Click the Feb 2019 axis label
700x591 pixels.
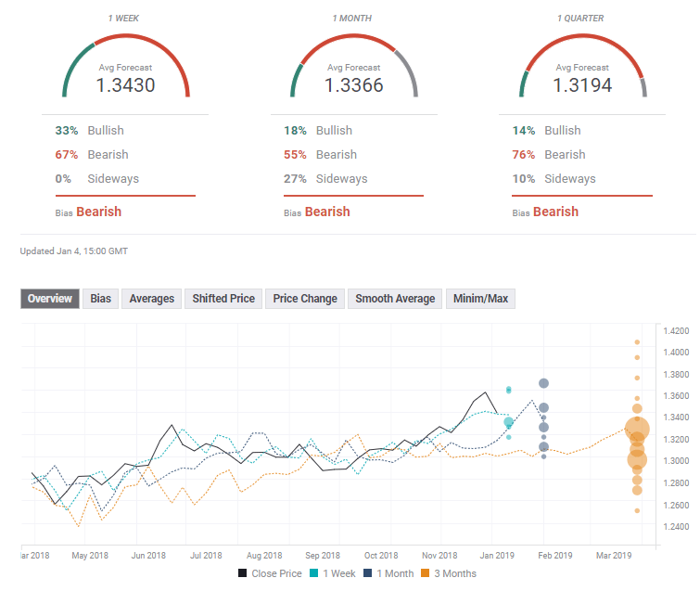point(555,555)
